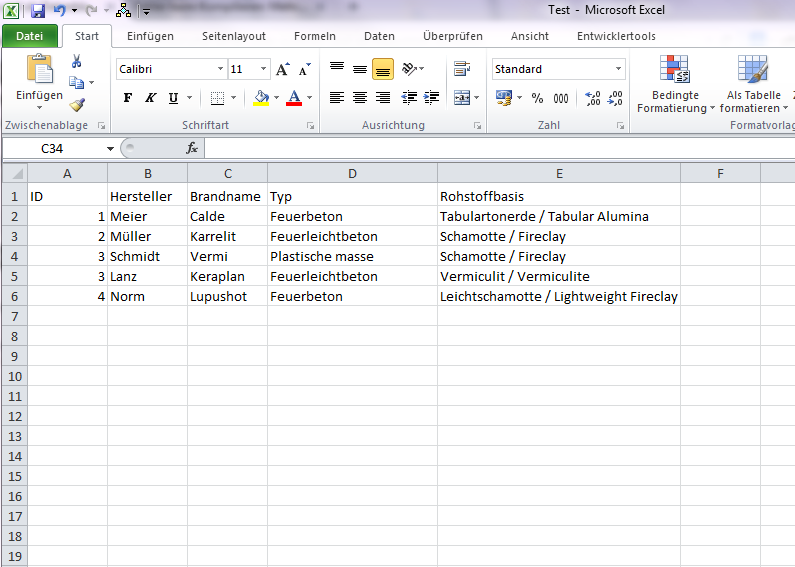Screen dimensions: 795x567
Task: Apply percent style format
Action: coord(537,98)
